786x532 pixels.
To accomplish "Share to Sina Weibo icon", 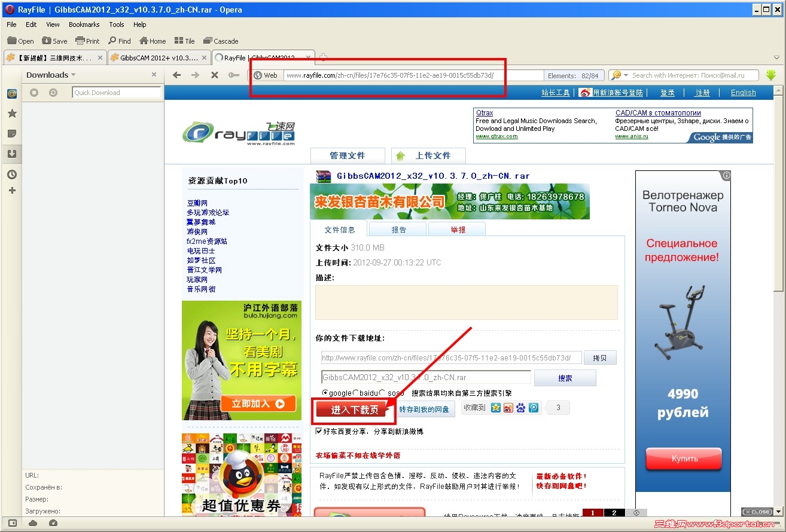I will [x=508, y=408].
